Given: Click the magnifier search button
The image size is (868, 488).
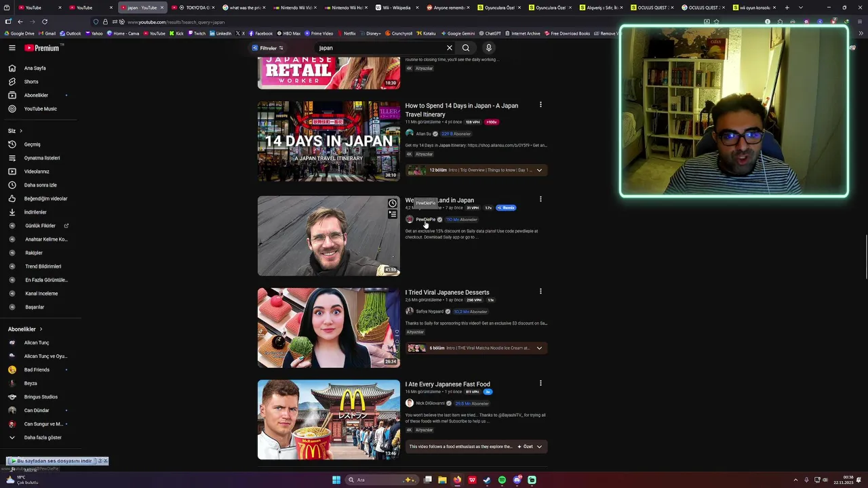Looking at the screenshot, I should (x=466, y=48).
